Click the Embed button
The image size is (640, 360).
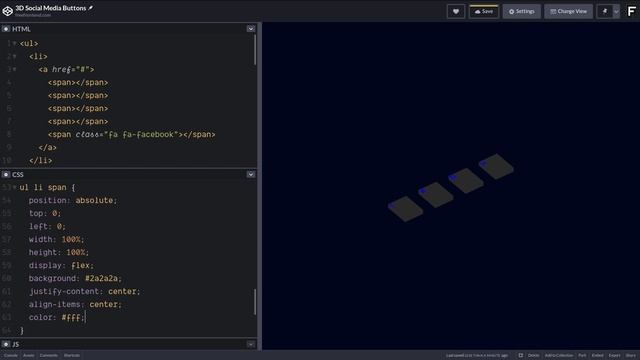[x=597, y=355]
